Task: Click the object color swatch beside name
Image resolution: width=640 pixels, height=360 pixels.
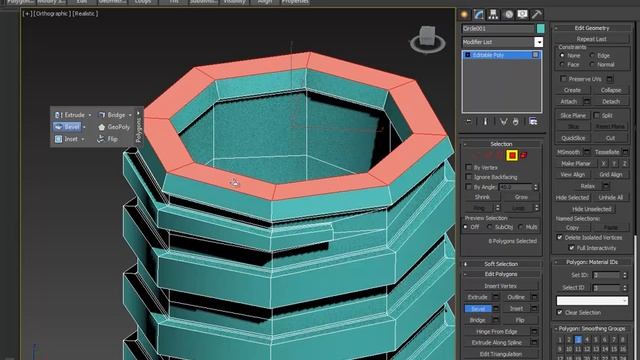Action: (x=540, y=29)
